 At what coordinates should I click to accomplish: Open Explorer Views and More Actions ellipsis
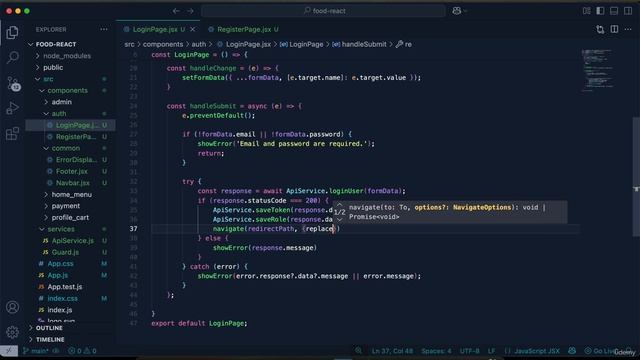[x=104, y=29]
